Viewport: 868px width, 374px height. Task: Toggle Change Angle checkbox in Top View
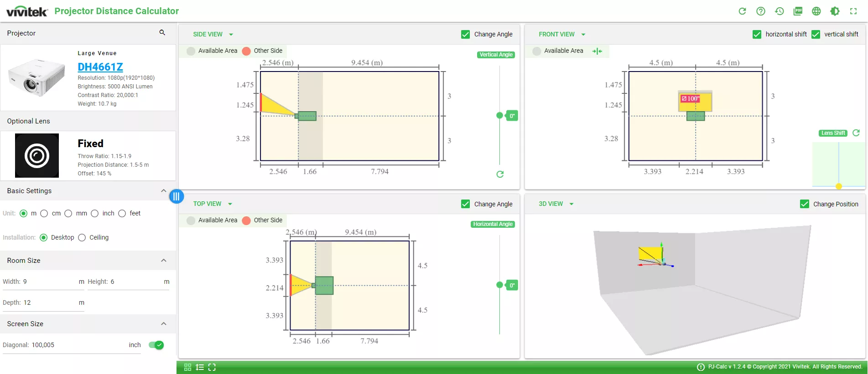click(x=465, y=204)
